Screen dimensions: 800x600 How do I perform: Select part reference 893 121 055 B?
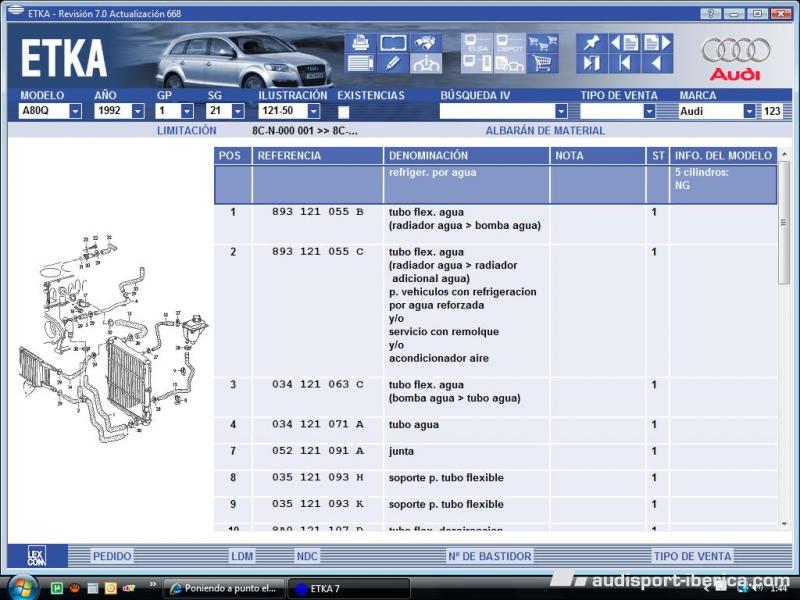tap(317, 212)
